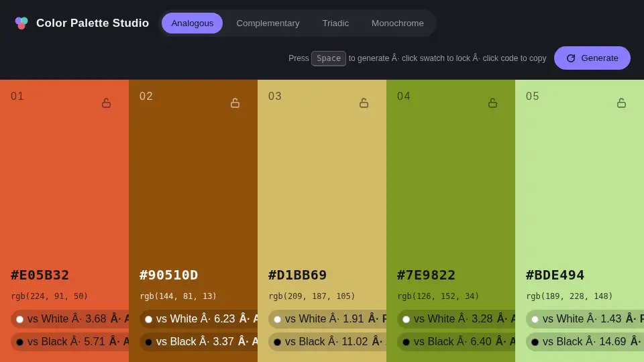Click the vs White 3.68 contrast badge
The width and height of the screenshot is (644, 362).
click(70, 319)
